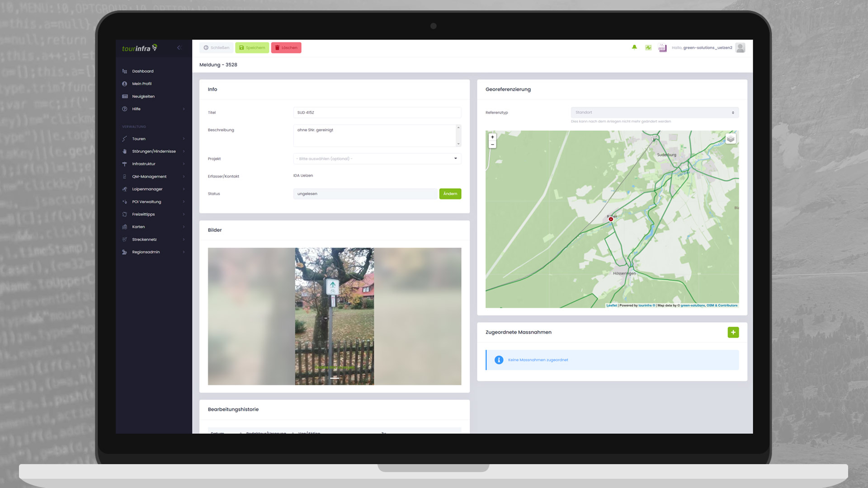This screenshot has width=868, height=488.
Task: Open the Dashboard icon in the sidebar
Action: pos(125,71)
